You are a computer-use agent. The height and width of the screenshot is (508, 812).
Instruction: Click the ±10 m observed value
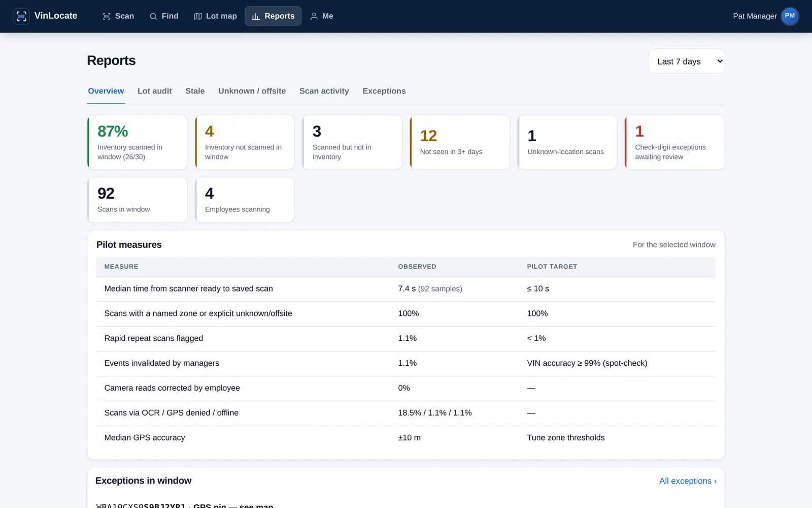pos(409,438)
